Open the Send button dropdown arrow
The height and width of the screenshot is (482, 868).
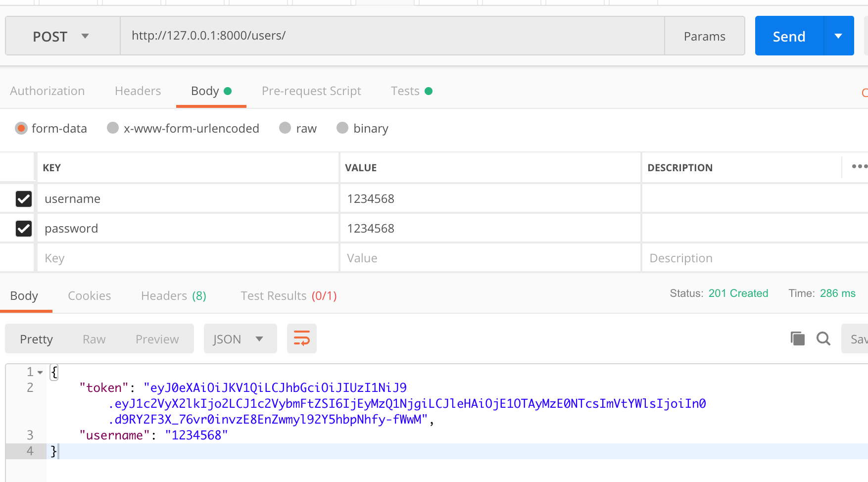click(839, 36)
